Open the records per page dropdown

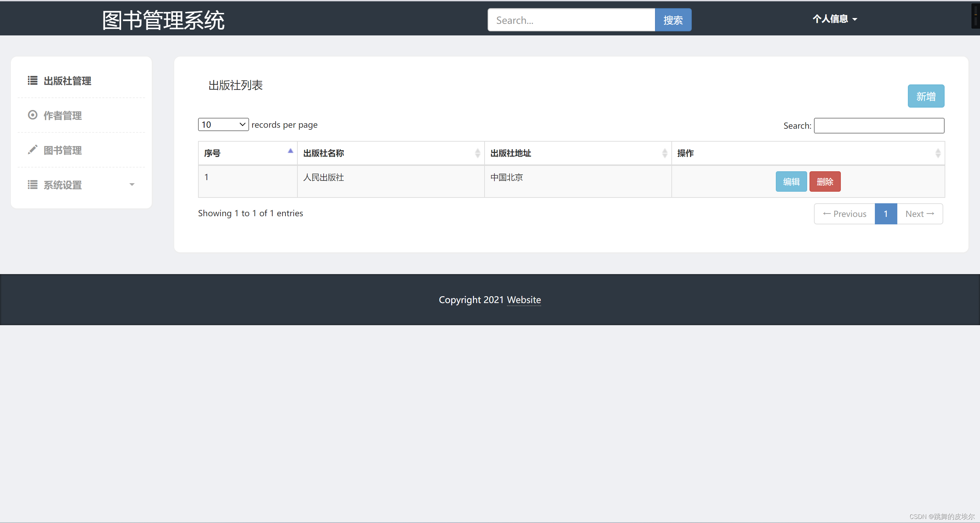pyautogui.click(x=223, y=125)
